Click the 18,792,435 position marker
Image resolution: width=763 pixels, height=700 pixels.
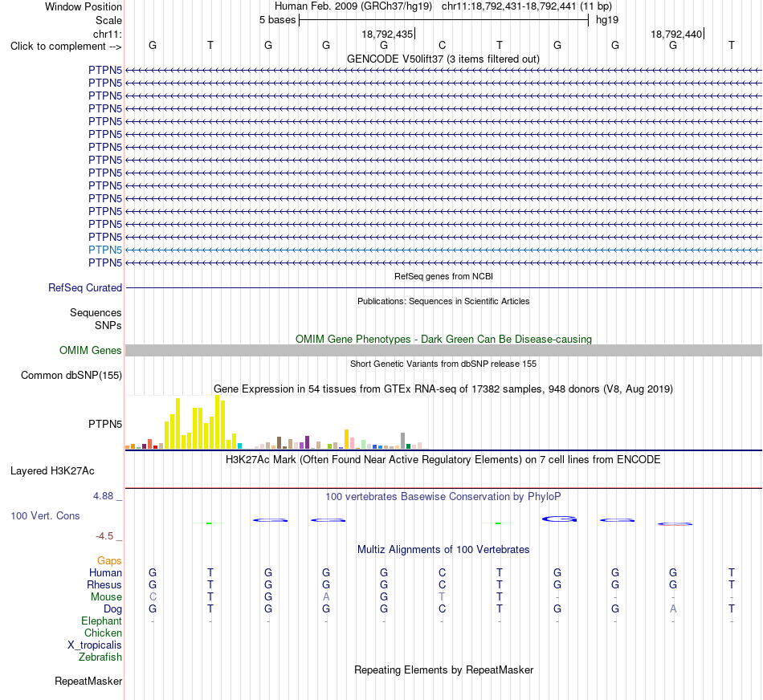click(387, 34)
